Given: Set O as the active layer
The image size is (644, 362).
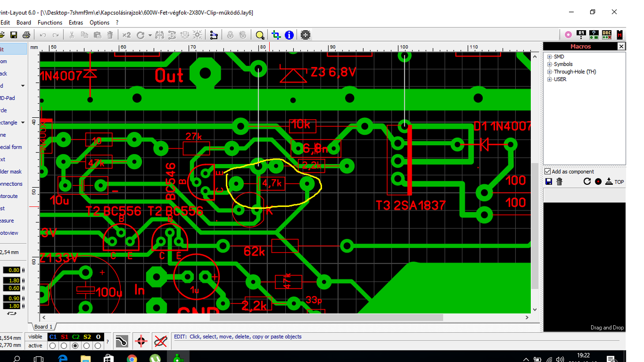Looking at the screenshot, I should pyautogui.click(x=98, y=346).
